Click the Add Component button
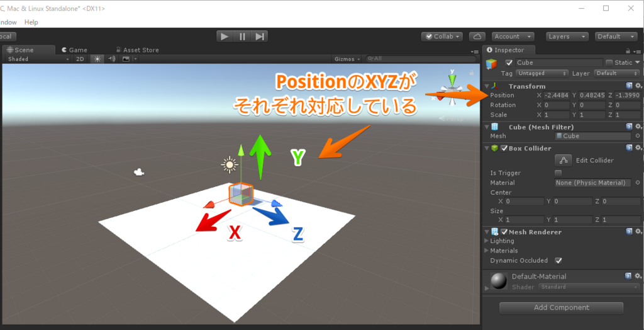The height and width of the screenshot is (330, 644). [561, 308]
